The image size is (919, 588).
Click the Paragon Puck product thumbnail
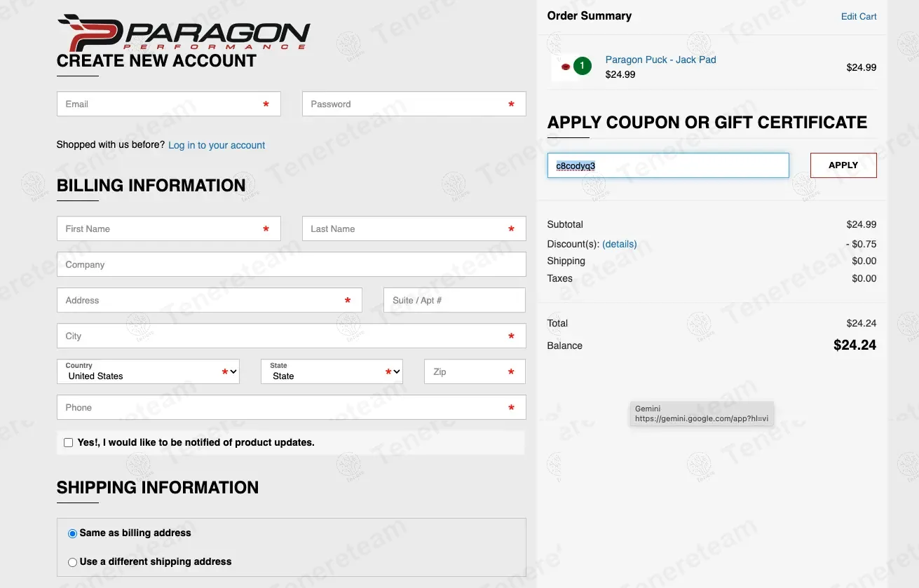tap(564, 67)
